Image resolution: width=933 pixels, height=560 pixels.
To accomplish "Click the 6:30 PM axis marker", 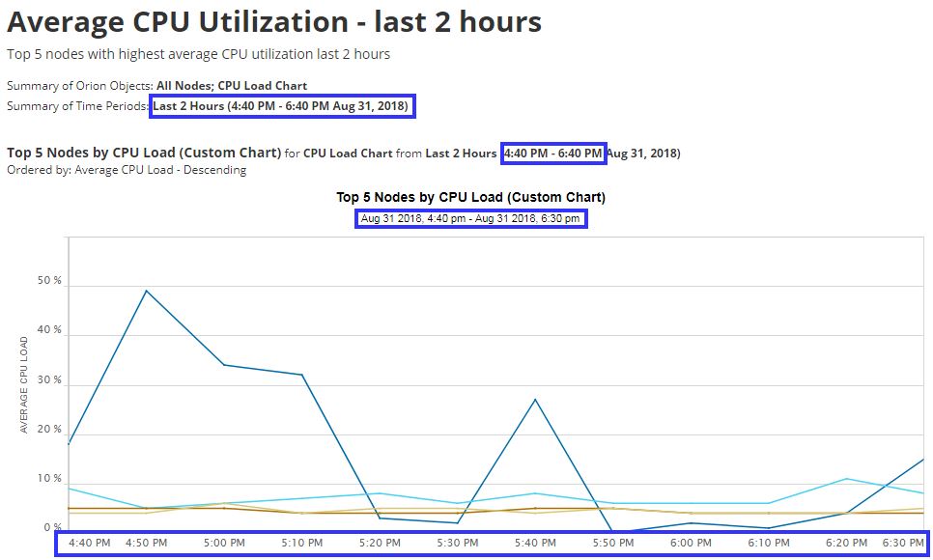I will [901, 543].
